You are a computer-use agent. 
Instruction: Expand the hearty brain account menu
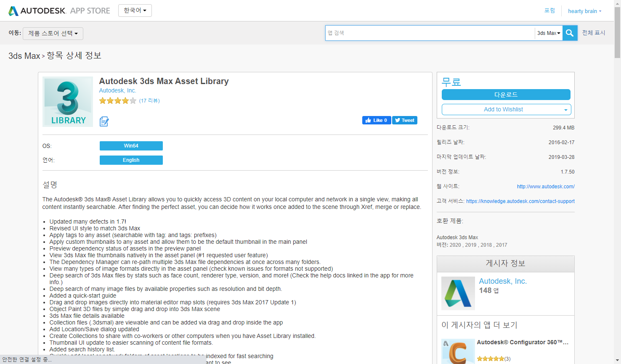[584, 11]
